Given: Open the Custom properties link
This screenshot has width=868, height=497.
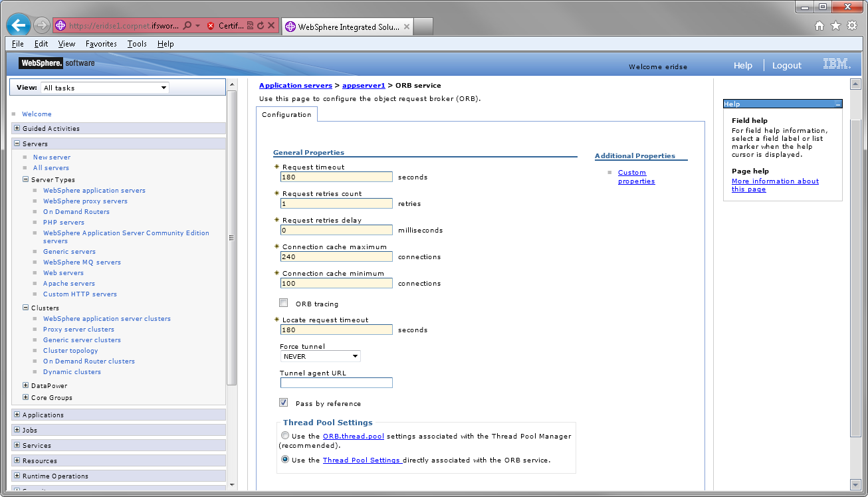Looking at the screenshot, I should (636, 177).
